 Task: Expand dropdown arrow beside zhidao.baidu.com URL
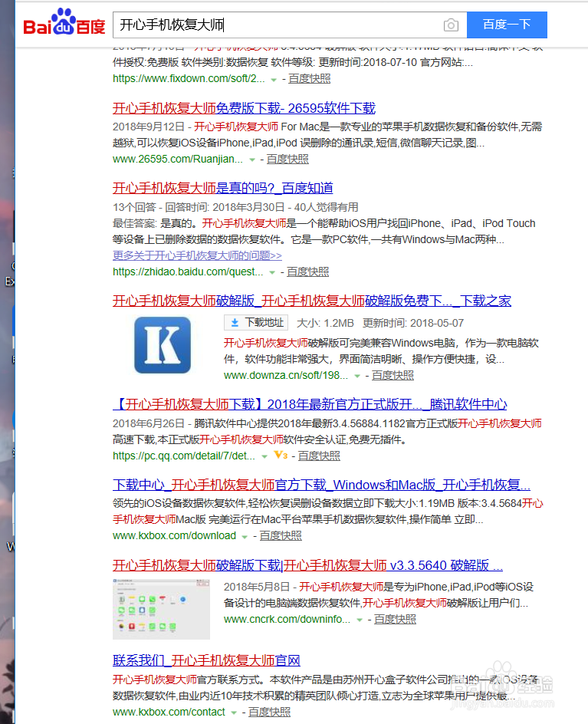point(272,272)
